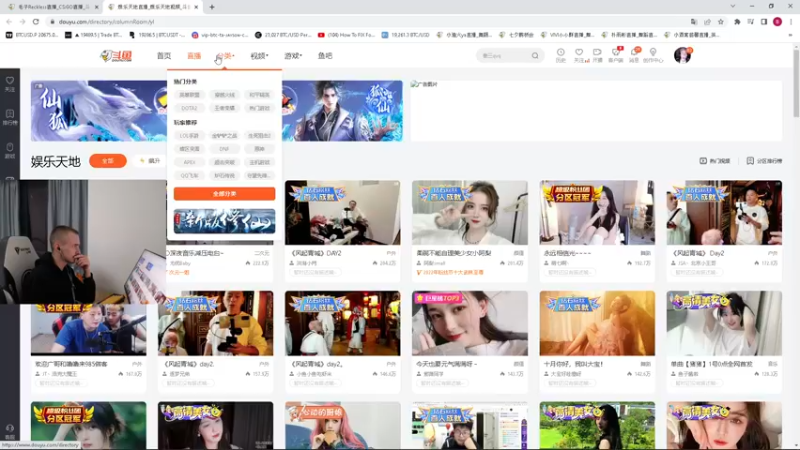Viewport: 800px width, 450px height.
Task: Open the game ad banner in the dropdown
Action: click(224, 221)
